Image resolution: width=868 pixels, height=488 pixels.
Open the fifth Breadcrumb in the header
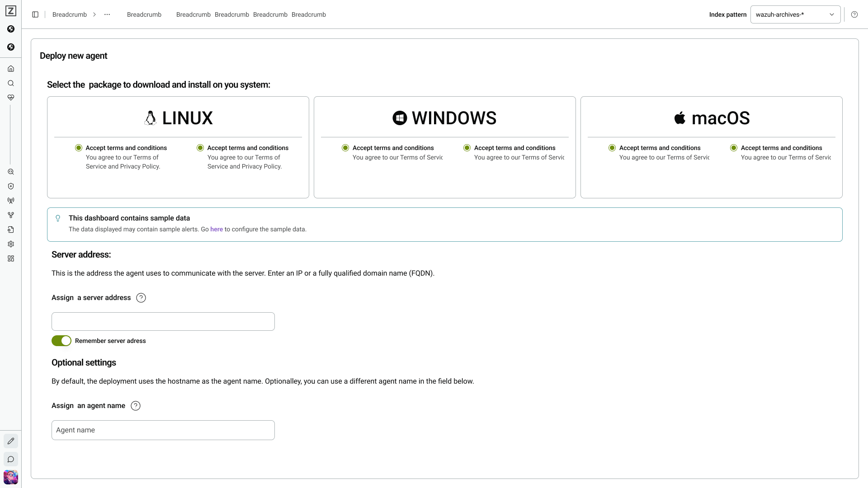pyautogui.click(x=270, y=14)
